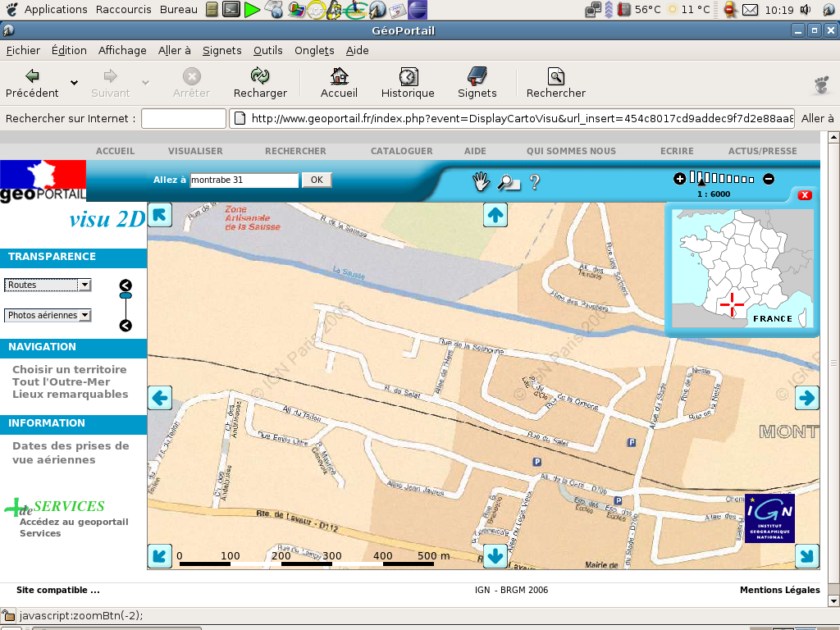Image resolution: width=840 pixels, height=630 pixels.
Task: Open the Historique history panel
Action: [408, 83]
